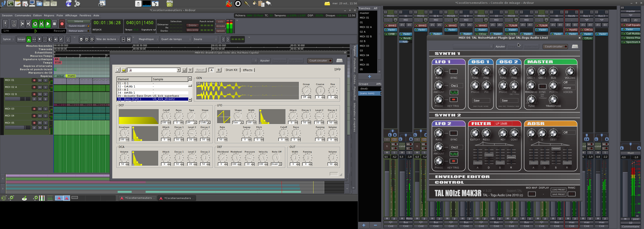The height and width of the screenshot is (229, 644).
Task: Arm MIDI 04 track for recording
Action: pyautogui.click(x=34, y=116)
